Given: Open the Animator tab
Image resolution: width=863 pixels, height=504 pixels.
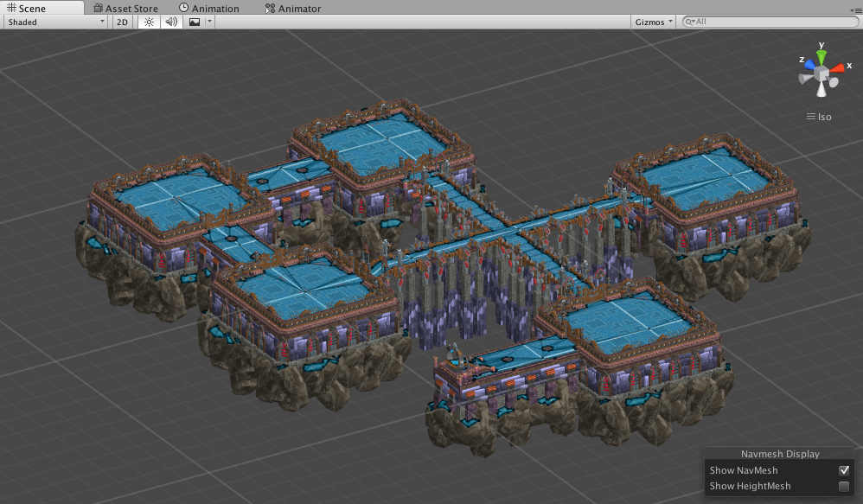Looking at the screenshot, I should tap(293, 9).
